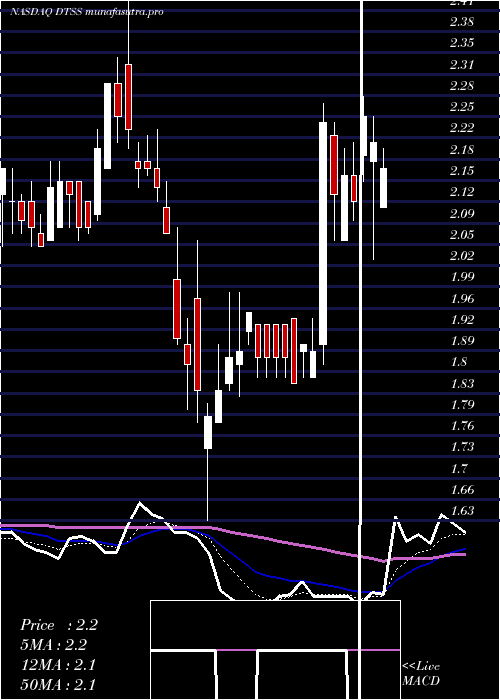Click the 1.99 price axis label
Image resolution: width=500 pixels, height=700 pixels.
pyautogui.click(x=462, y=277)
